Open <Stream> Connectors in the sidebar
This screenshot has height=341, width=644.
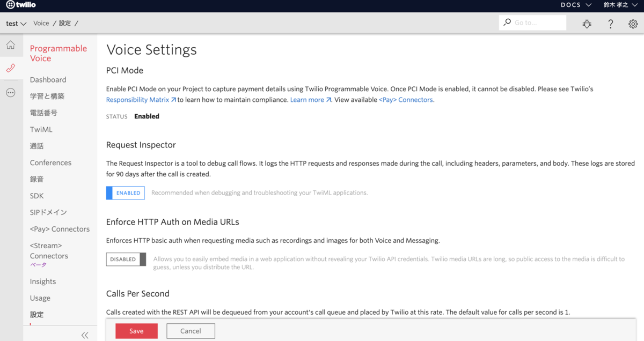pos(49,251)
